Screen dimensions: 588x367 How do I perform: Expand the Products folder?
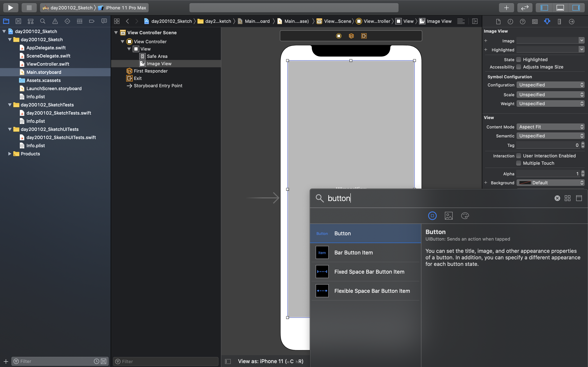pos(10,154)
